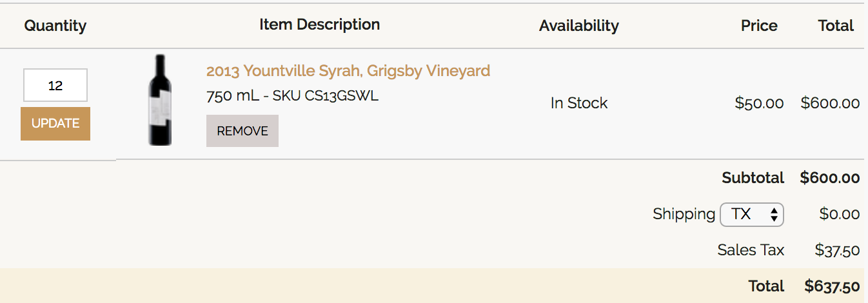Click the Item Description column header
Screen dimensions: 868x303
pyautogui.click(x=319, y=25)
